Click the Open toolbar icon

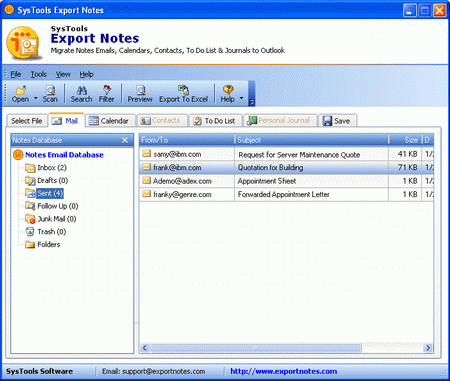(x=21, y=90)
